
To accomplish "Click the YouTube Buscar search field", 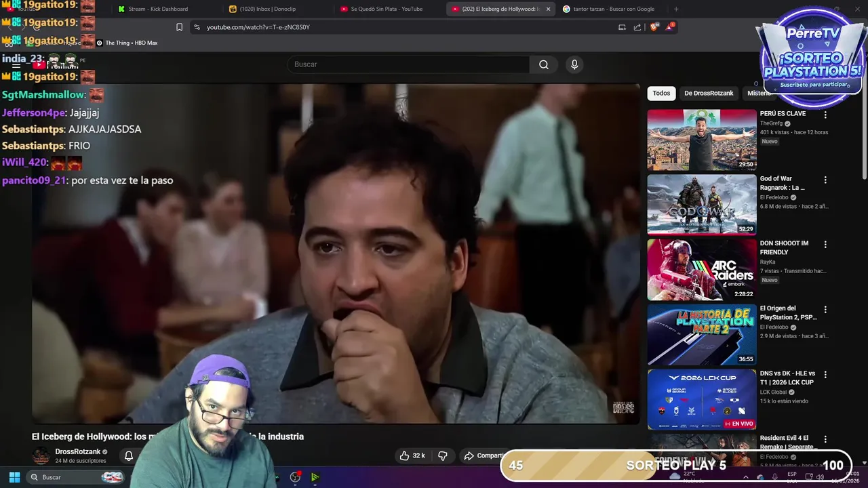I will (408, 64).
